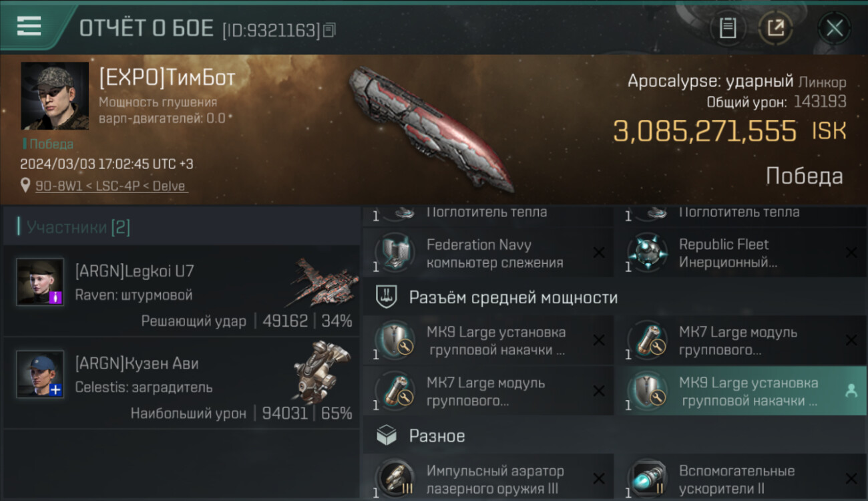
Task: Follow the 9D-8W1 location link
Action: point(112,186)
